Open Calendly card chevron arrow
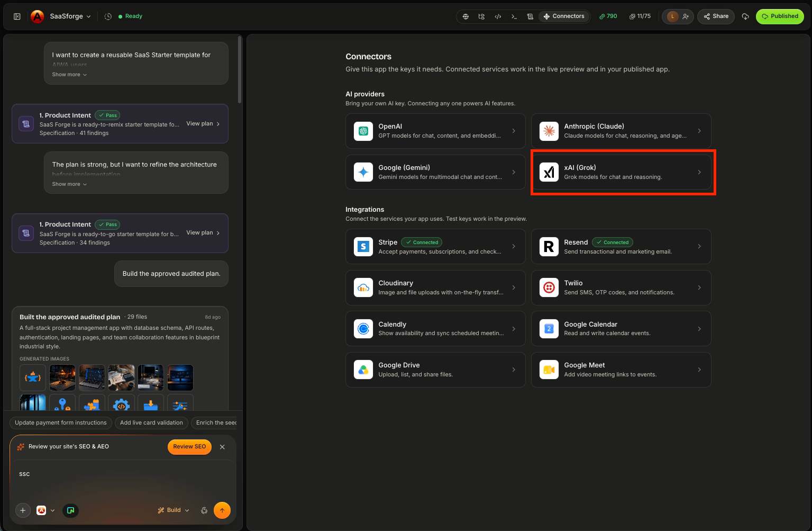812x531 pixels. click(514, 329)
